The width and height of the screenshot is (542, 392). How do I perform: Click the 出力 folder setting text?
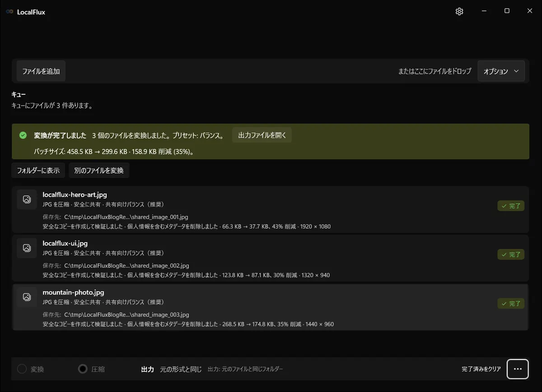pos(245,369)
